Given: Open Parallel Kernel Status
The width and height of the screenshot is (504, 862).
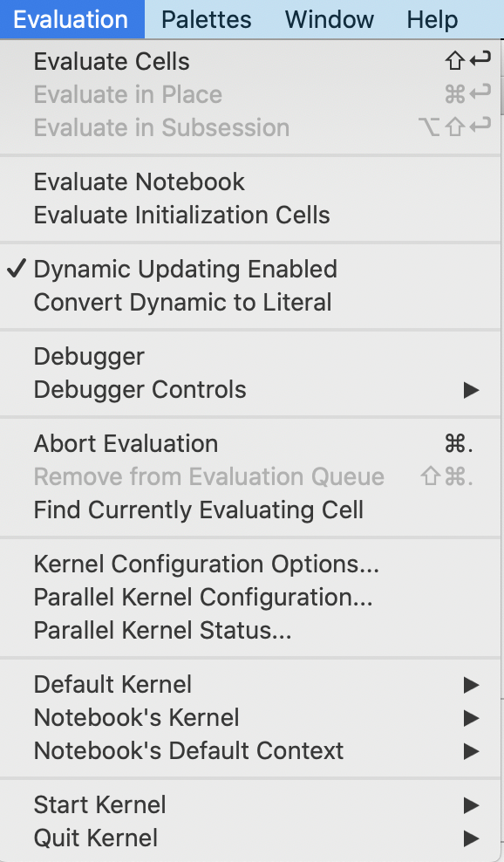Looking at the screenshot, I should pyautogui.click(x=160, y=630).
